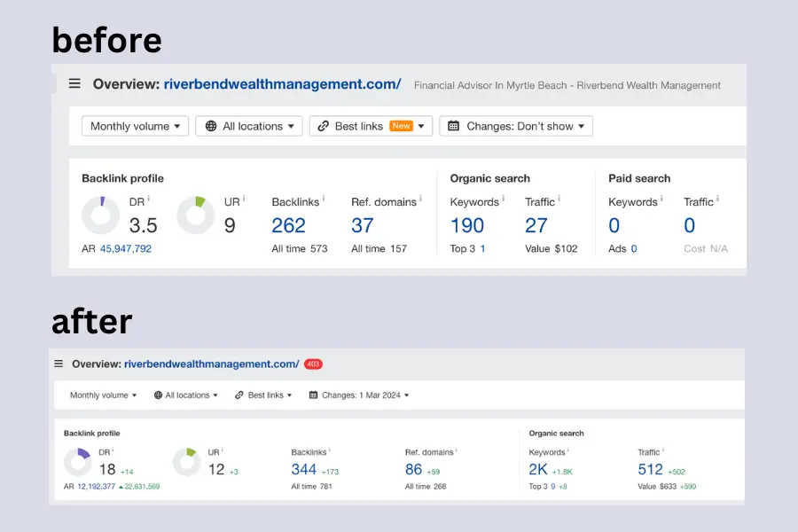Click the DR donut gauge in before section

point(100,215)
